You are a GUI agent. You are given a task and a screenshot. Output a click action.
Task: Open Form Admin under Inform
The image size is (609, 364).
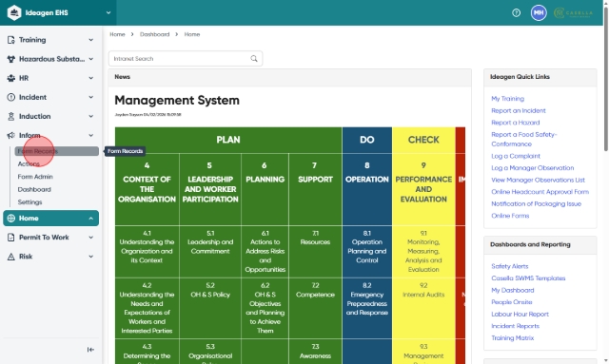coord(35,177)
